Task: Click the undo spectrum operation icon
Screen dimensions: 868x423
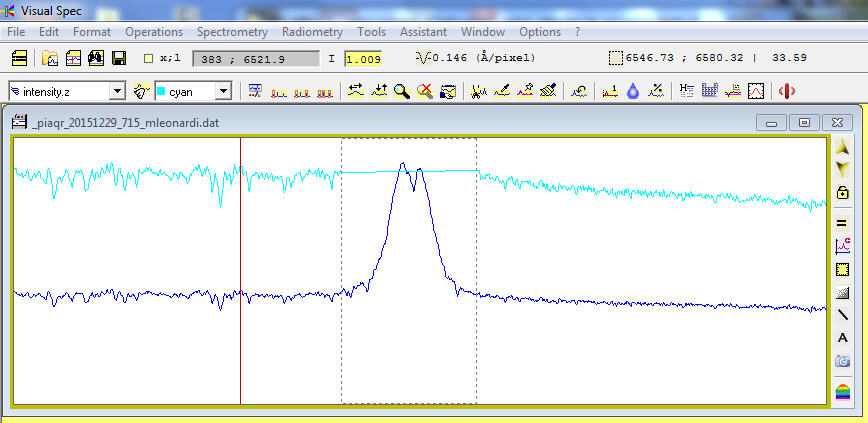Action: point(580,92)
